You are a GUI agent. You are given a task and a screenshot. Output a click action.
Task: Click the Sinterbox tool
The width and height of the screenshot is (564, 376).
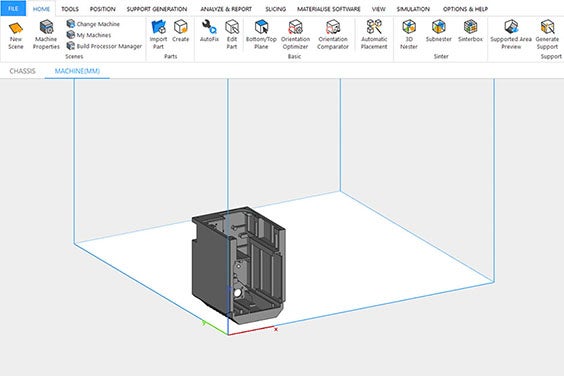pyautogui.click(x=470, y=31)
